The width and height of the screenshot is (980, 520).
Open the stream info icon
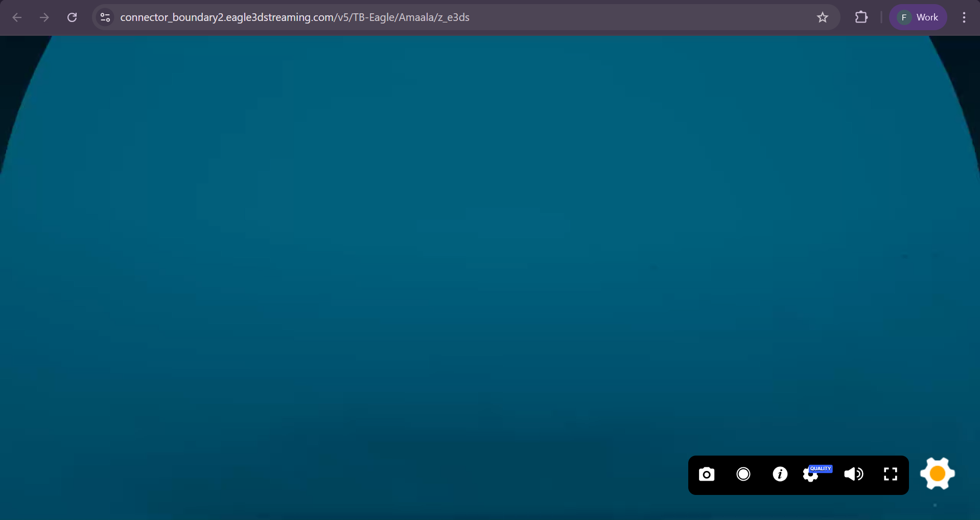(x=780, y=474)
